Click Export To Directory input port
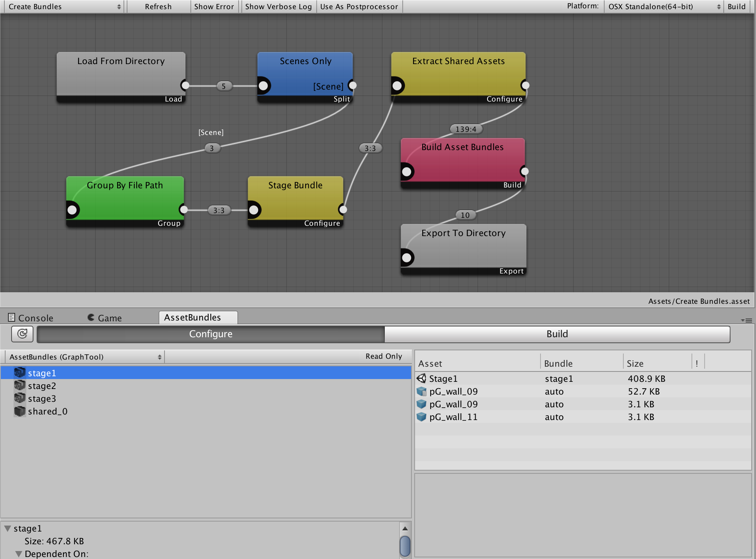Viewport: 756px width, 559px height. coord(407,258)
